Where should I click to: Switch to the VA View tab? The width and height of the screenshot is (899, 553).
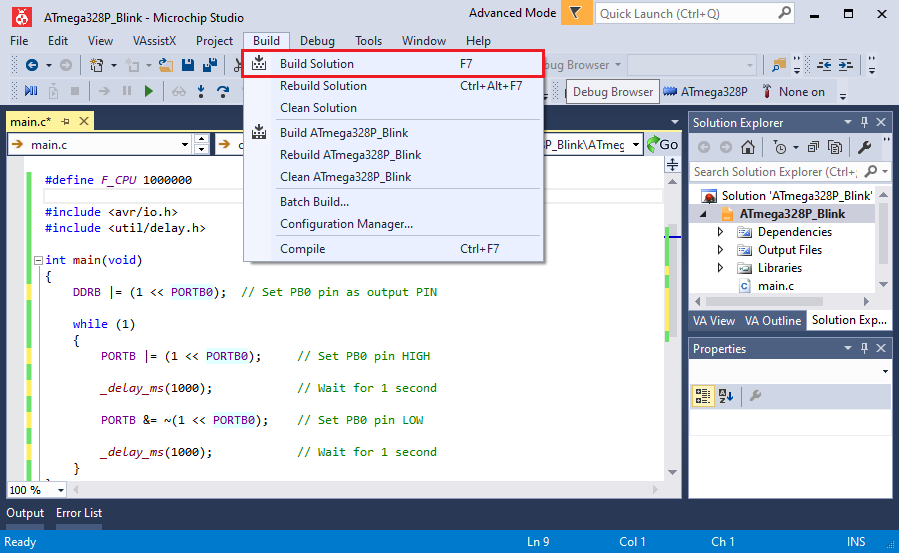click(713, 321)
